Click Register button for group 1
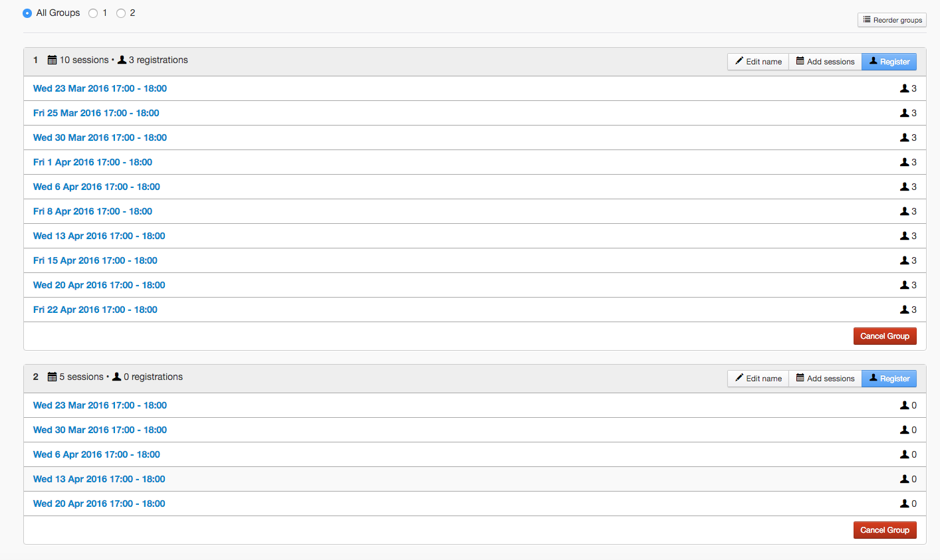 pyautogui.click(x=889, y=62)
